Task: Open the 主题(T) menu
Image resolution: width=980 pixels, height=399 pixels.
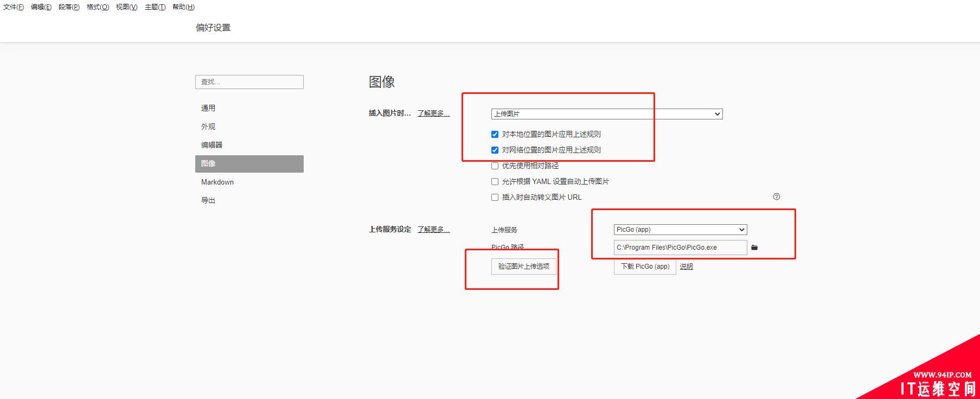Action: [x=155, y=7]
